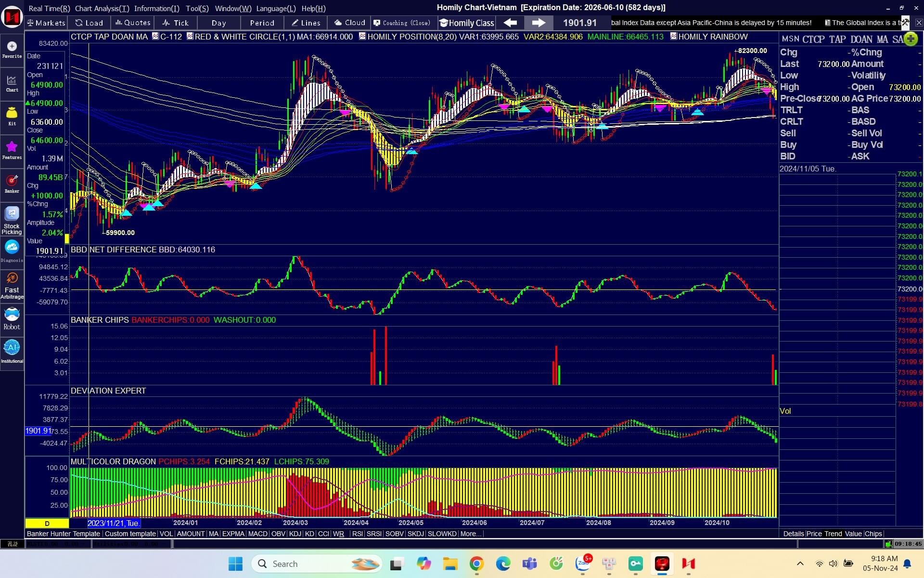Select the Custom template tab
924x578 pixels.
[130, 534]
